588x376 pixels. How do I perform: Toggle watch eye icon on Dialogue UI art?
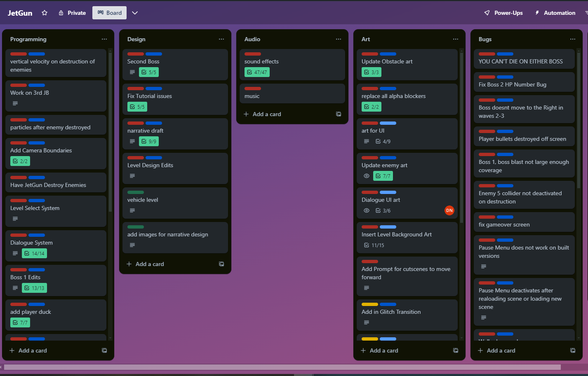pyautogui.click(x=367, y=210)
